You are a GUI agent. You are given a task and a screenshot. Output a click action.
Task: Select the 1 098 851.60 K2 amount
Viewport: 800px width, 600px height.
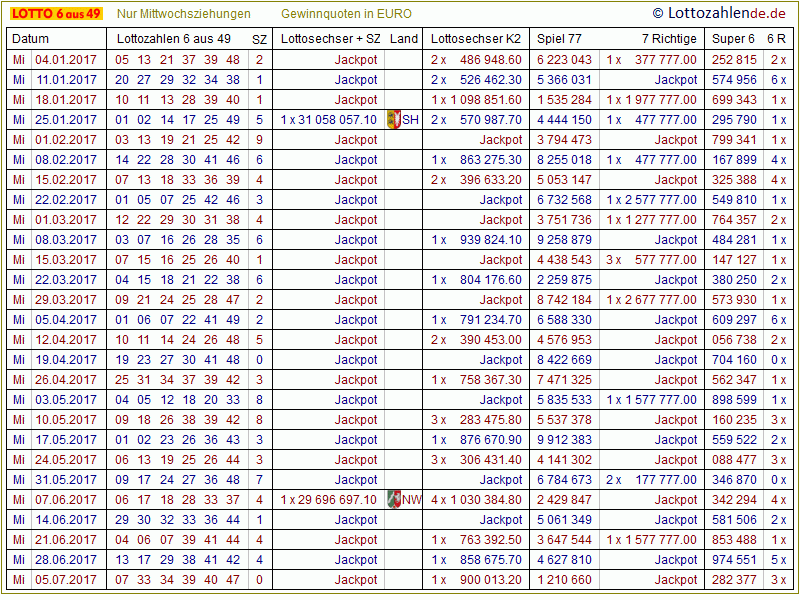click(483, 100)
